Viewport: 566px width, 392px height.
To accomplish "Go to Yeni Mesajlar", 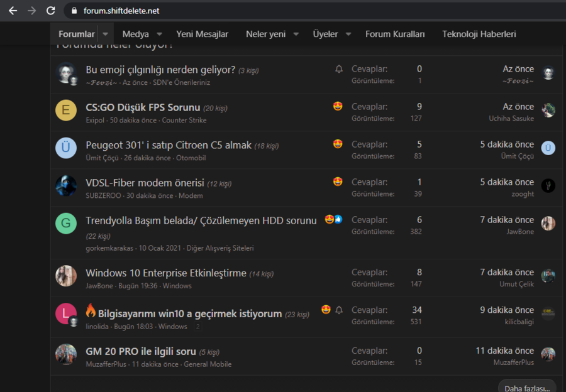I will coord(202,35).
